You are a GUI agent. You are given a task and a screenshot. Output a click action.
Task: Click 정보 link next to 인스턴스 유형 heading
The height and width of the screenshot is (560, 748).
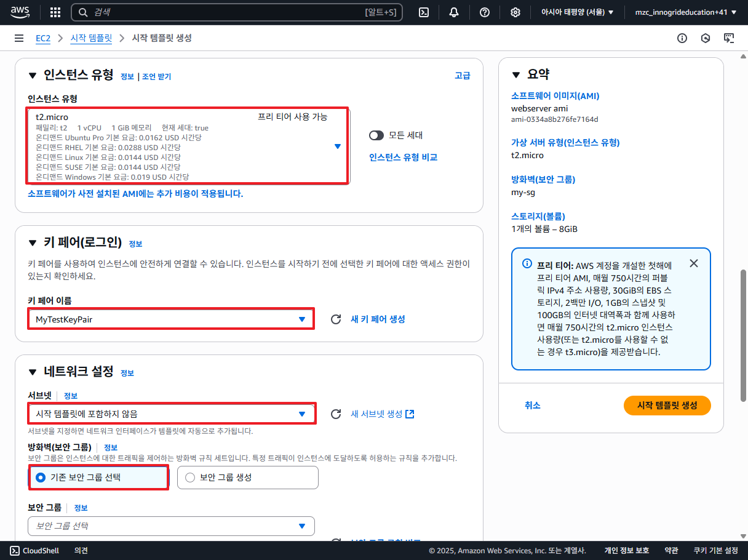(x=127, y=77)
